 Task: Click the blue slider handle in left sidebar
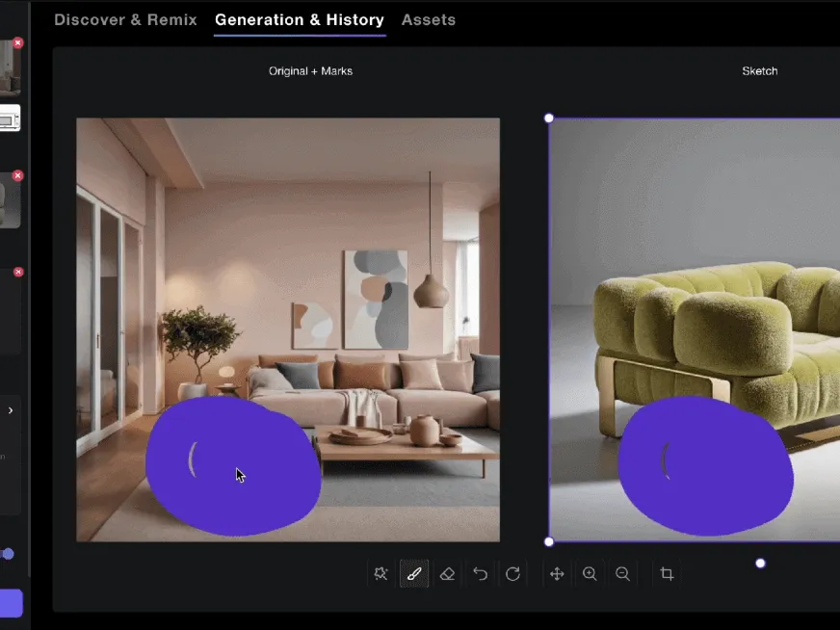(8, 554)
